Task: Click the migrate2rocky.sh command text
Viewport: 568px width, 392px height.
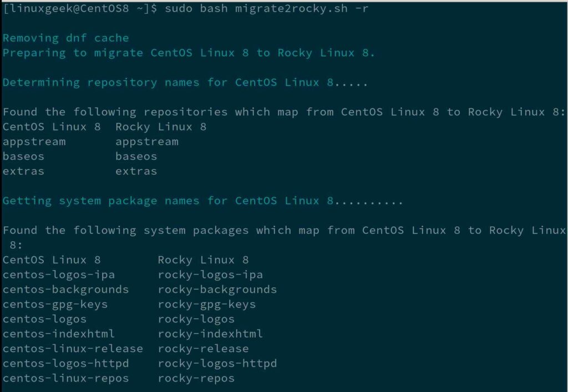Action: [291, 9]
